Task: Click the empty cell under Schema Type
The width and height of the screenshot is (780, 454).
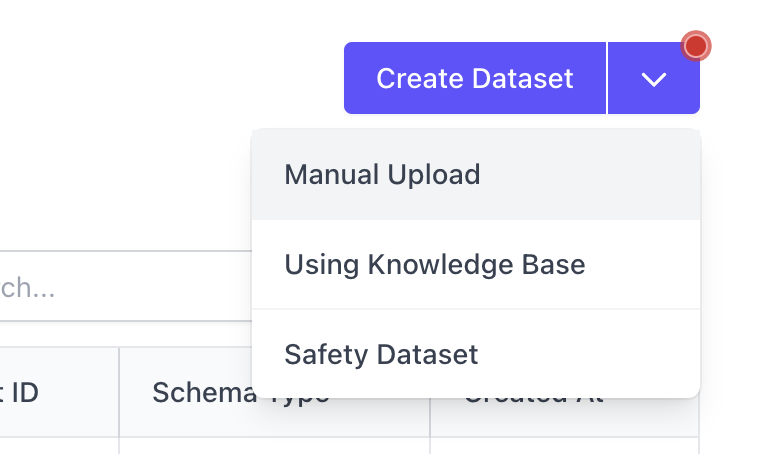Action: [275, 446]
